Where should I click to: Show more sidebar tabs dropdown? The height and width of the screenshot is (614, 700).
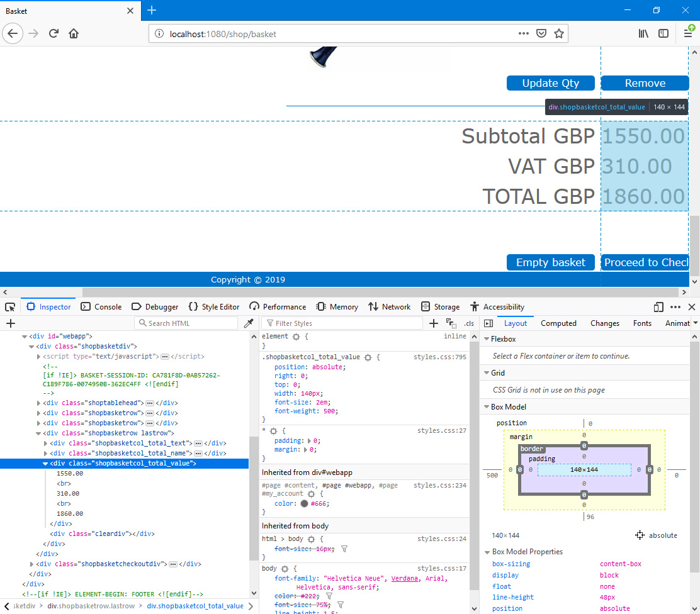click(696, 323)
